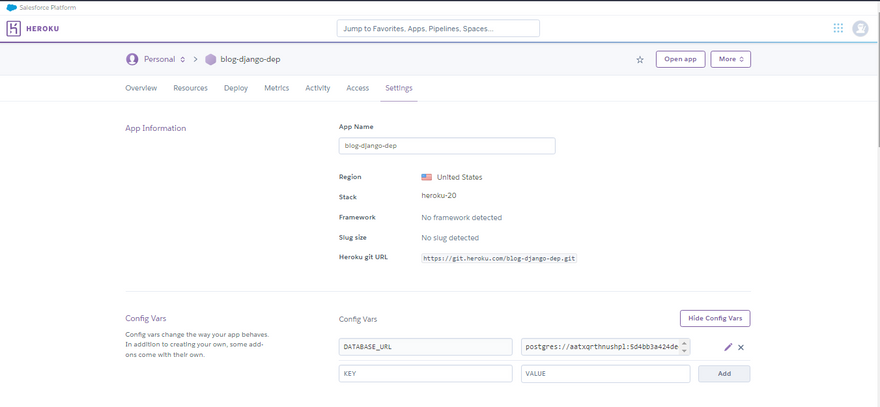The image size is (880, 407).
Task: Go to the Metrics tab
Action: (276, 88)
